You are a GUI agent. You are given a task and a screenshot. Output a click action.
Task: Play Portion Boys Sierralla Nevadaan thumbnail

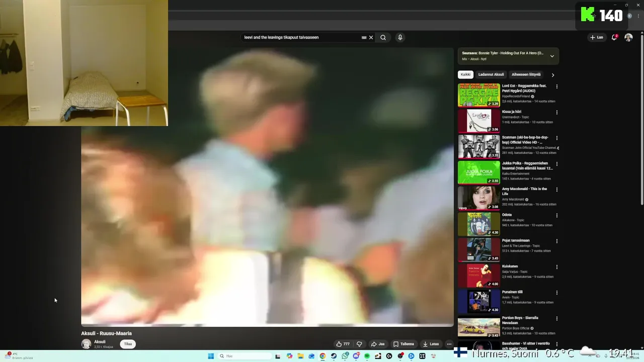(479, 327)
